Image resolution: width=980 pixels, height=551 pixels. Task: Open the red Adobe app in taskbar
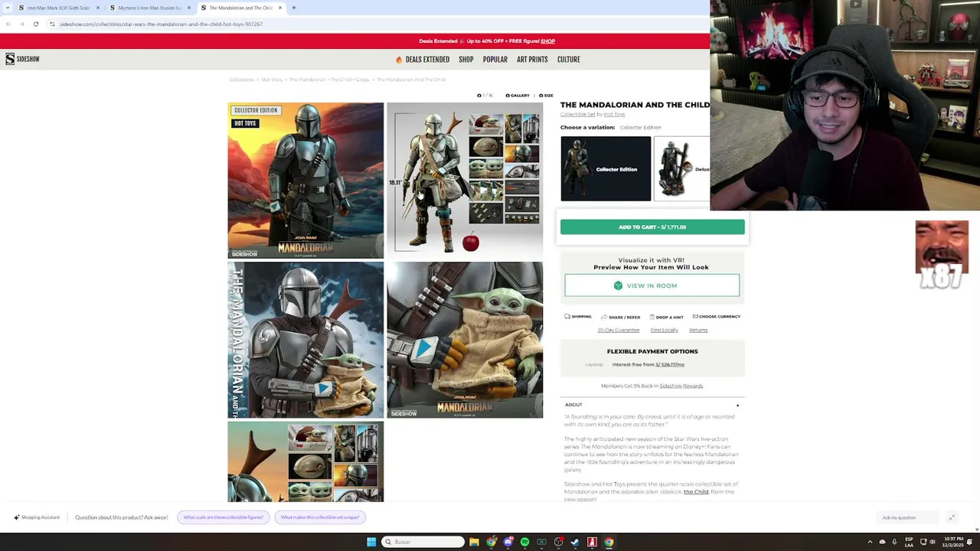[592, 542]
